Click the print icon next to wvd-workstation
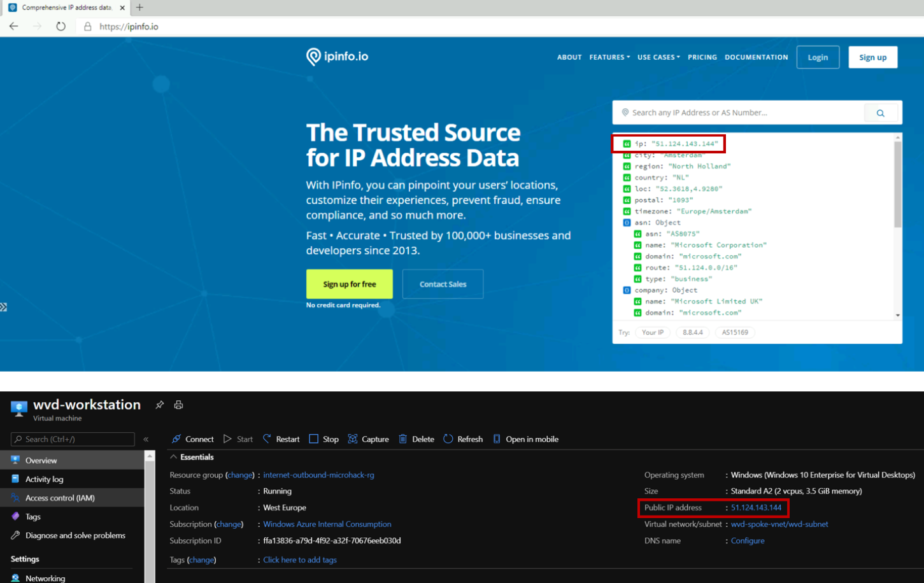 pos(178,405)
